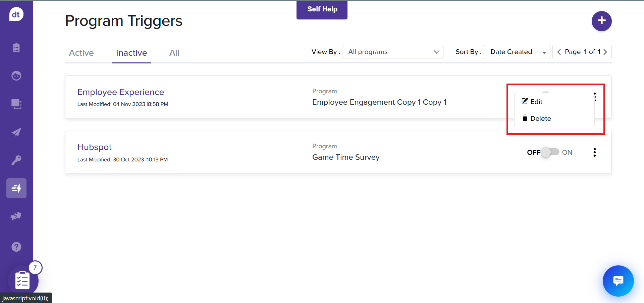Switch to the All tab
The image size is (644, 303).
coord(174,53)
